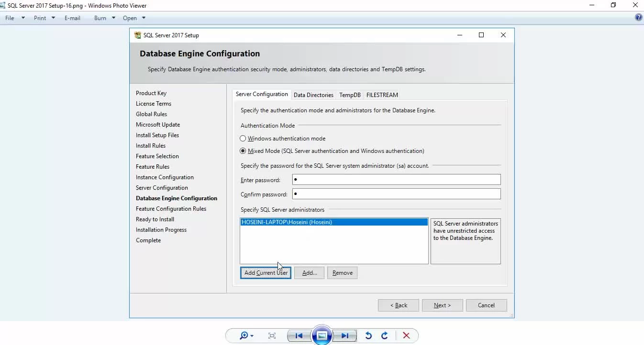Screen dimensions: 644x345
Task: Switch to the Data Directories tab
Action: click(313, 95)
